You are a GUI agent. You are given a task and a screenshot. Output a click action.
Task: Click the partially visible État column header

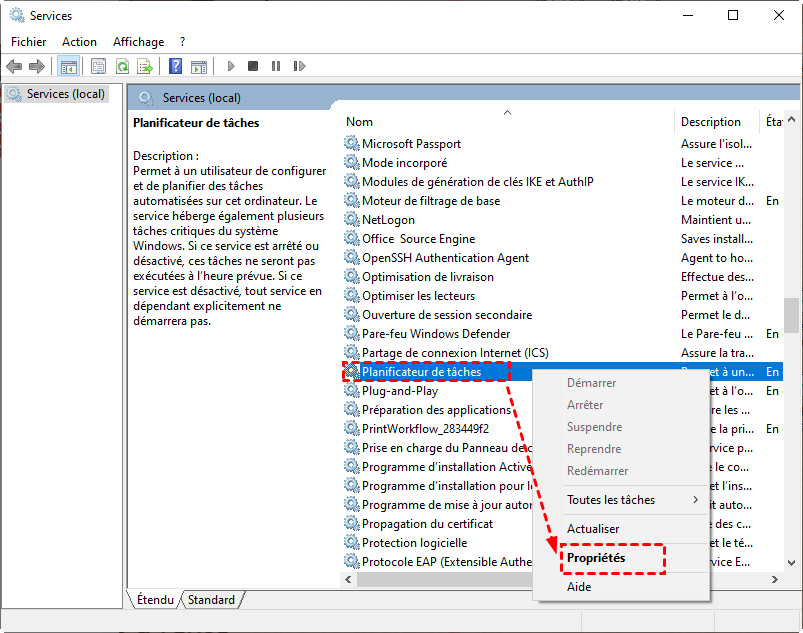[774, 122]
